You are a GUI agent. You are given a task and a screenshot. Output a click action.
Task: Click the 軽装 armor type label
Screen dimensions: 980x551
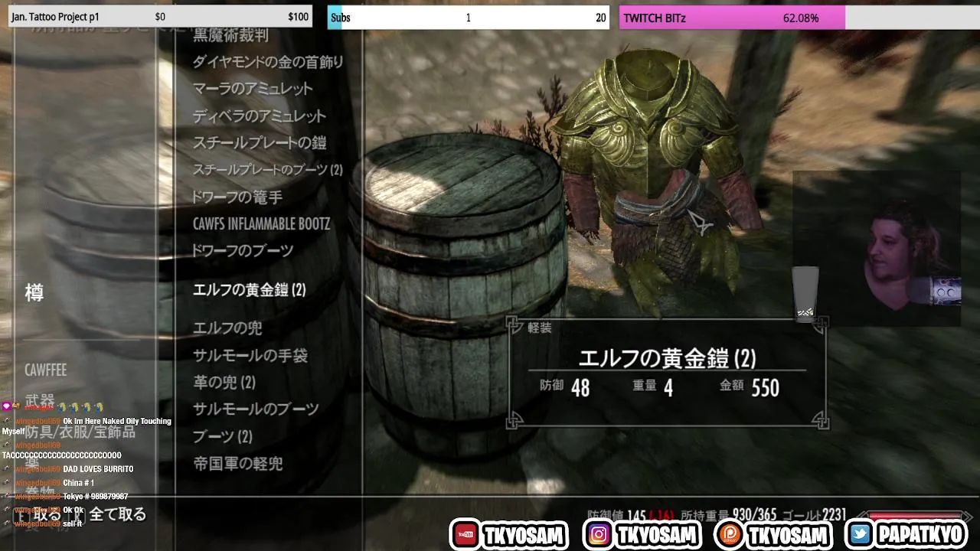(x=540, y=328)
